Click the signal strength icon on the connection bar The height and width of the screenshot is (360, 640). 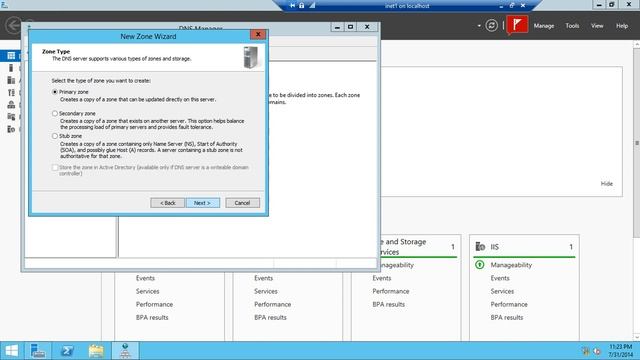point(312,6)
